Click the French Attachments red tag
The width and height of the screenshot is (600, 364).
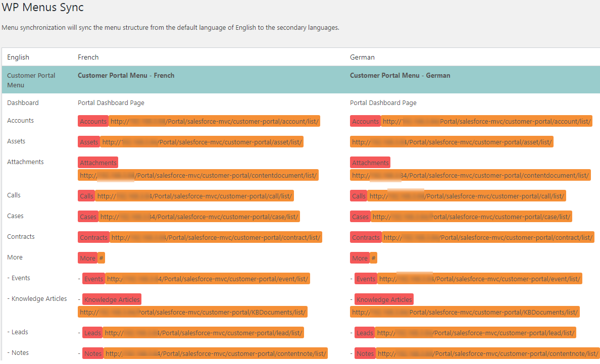coord(98,163)
